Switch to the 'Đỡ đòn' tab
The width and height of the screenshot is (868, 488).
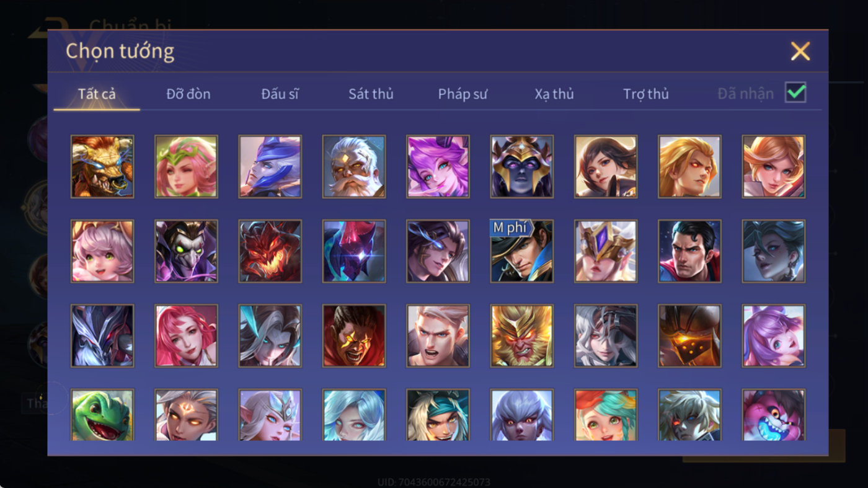point(188,94)
